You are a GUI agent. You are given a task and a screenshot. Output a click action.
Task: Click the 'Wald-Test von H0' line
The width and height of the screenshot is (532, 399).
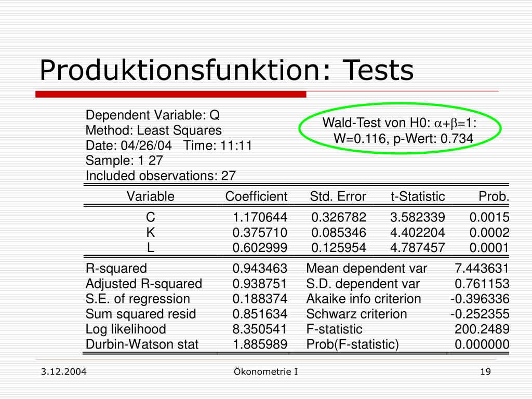point(400,123)
